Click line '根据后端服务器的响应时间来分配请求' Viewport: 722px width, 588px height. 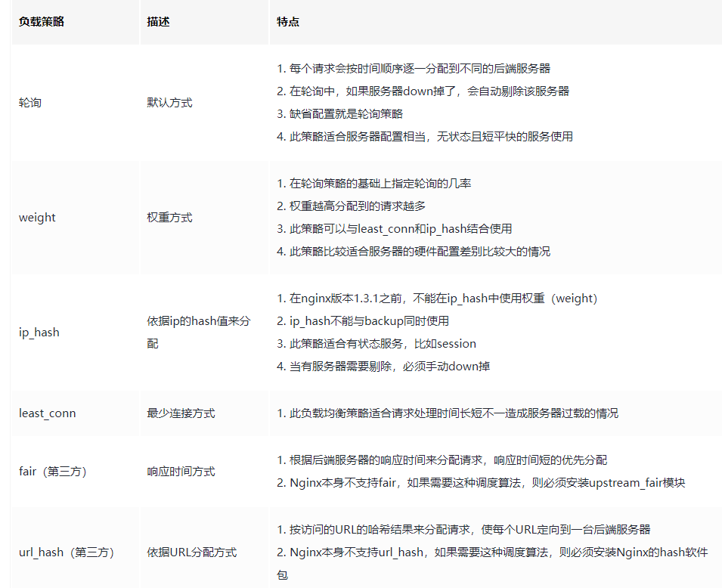(442, 460)
